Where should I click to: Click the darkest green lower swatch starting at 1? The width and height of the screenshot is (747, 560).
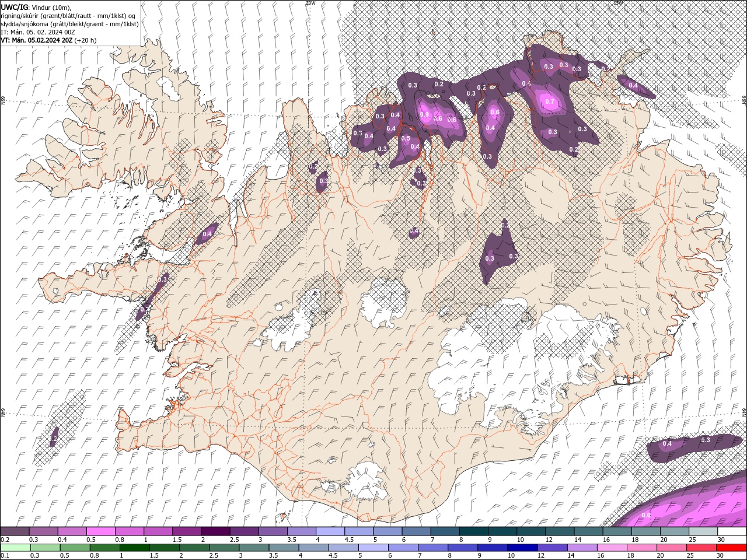135,548
